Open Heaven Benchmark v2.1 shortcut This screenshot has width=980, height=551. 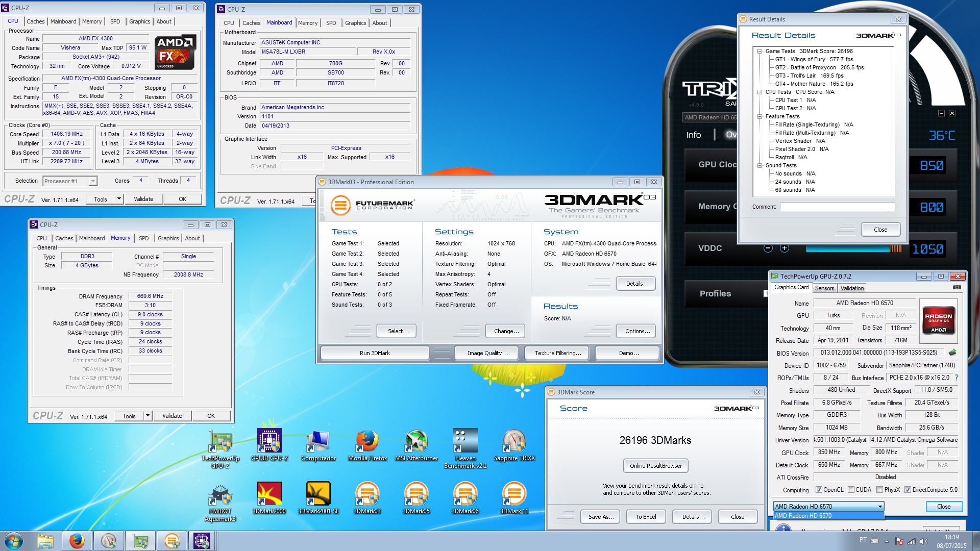tap(465, 449)
